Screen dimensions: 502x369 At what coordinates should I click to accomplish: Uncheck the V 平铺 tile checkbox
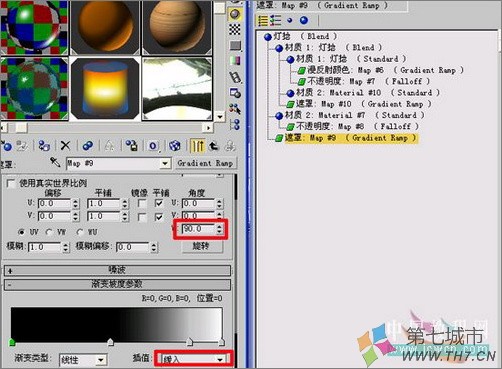(159, 217)
